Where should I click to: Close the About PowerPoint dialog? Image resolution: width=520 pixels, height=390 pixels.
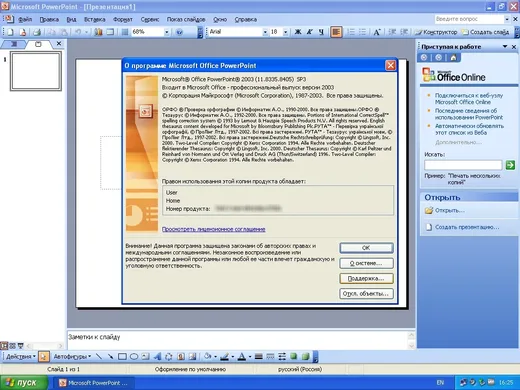(x=390, y=65)
